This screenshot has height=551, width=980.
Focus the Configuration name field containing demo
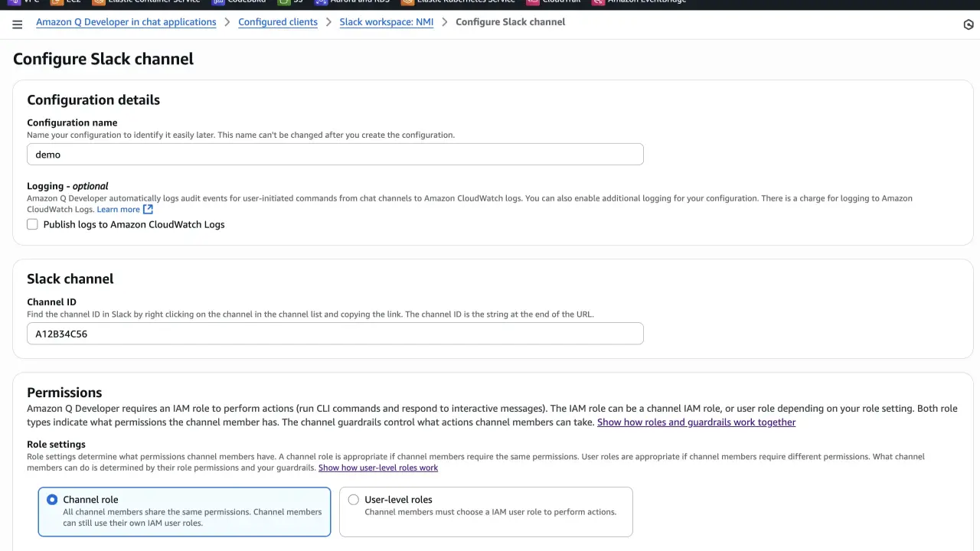[335, 155]
